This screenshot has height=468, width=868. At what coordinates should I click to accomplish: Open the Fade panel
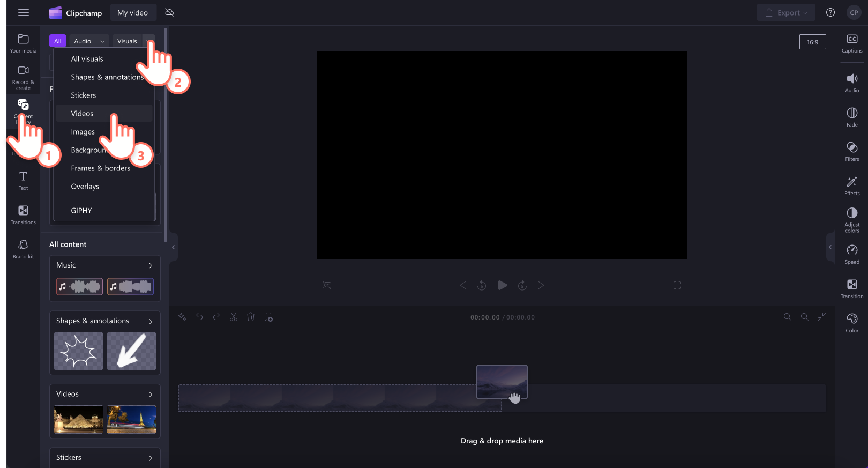852,117
